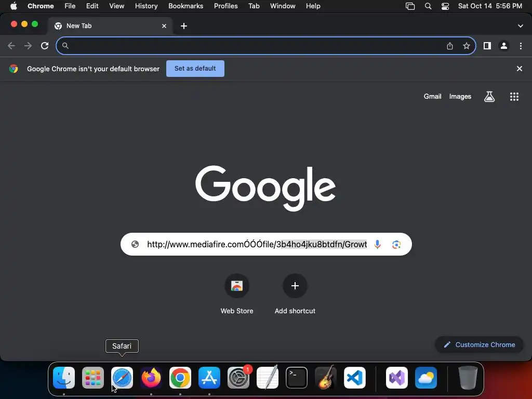The width and height of the screenshot is (532, 399).
Task: Open the Google apps grid
Action: click(x=514, y=97)
